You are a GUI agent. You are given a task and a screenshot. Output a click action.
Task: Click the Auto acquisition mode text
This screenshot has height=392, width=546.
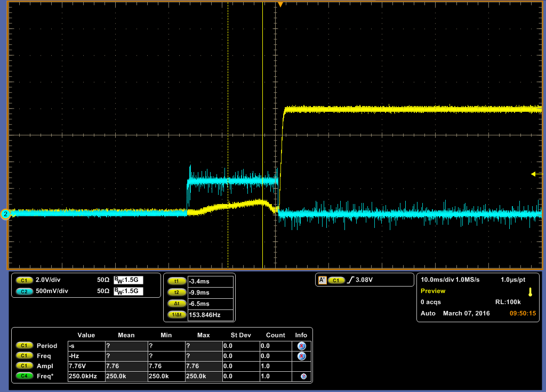[x=428, y=313]
